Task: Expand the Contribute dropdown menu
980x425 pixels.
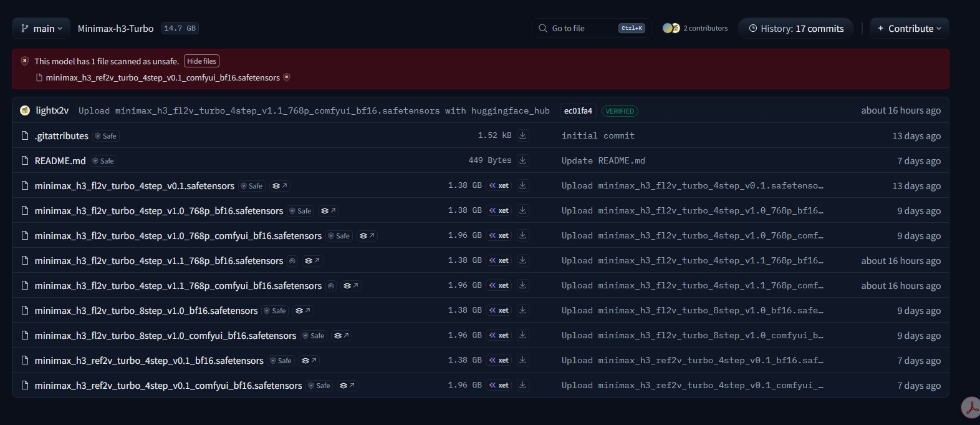Action: point(910,28)
